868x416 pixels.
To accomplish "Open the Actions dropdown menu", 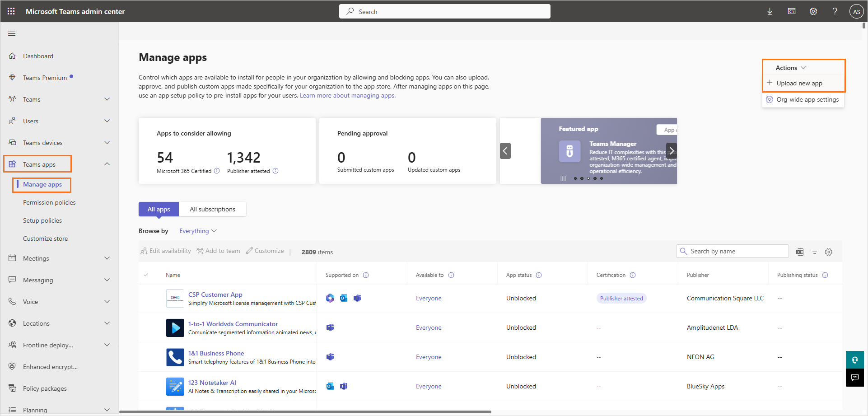I will pyautogui.click(x=791, y=68).
